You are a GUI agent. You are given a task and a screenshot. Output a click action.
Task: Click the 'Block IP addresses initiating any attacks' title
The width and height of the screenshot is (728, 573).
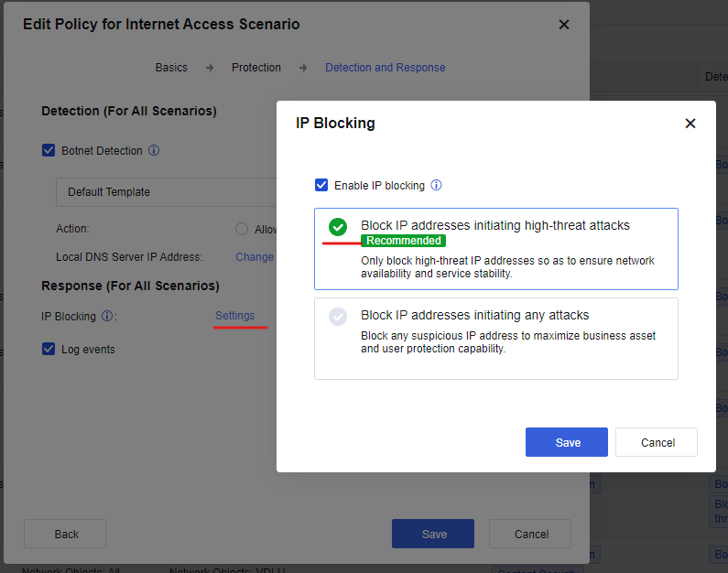coord(475,315)
